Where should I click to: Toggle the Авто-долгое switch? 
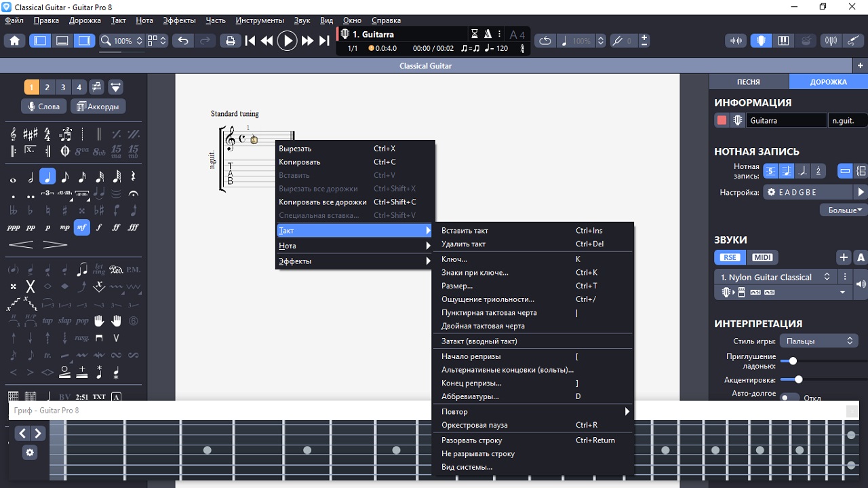[789, 398]
